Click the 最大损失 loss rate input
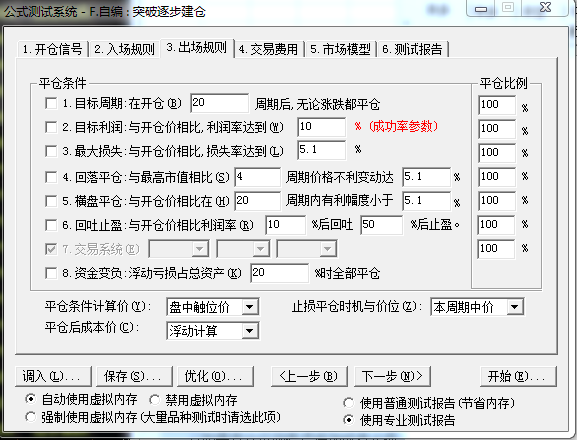Screen dimensions: 577x440 321,150
